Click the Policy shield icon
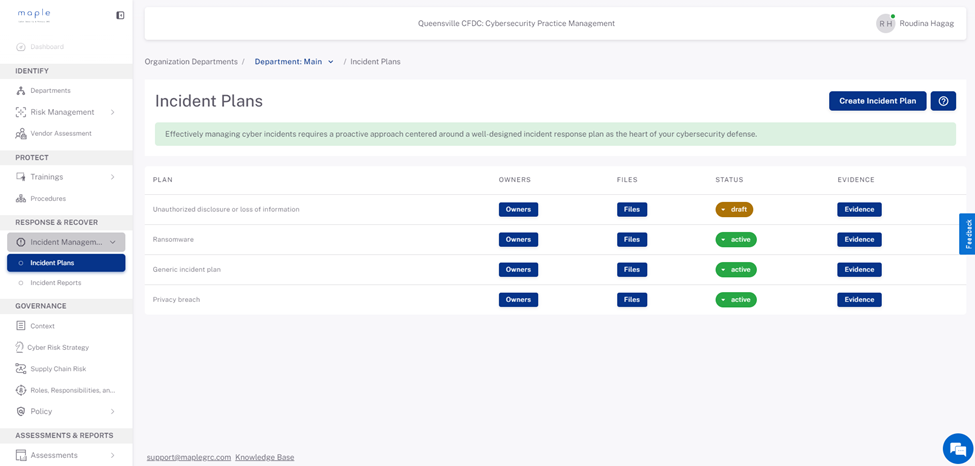 [x=21, y=411]
